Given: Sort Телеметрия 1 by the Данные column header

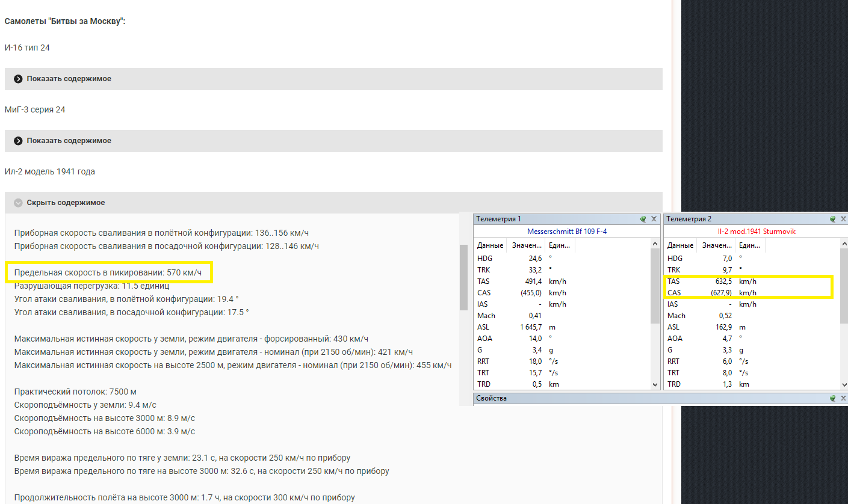Looking at the screenshot, I should [491, 245].
